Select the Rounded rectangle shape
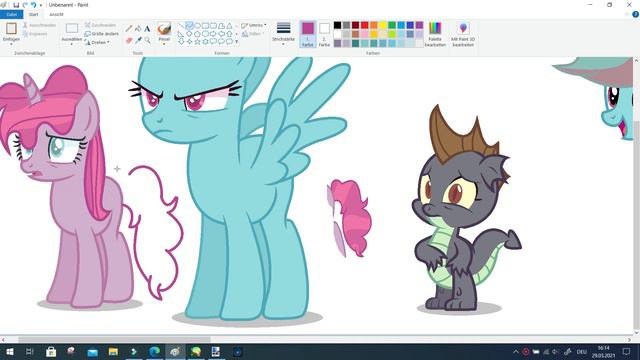The width and height of the screenshot is (640, 360). click(213, 26)
